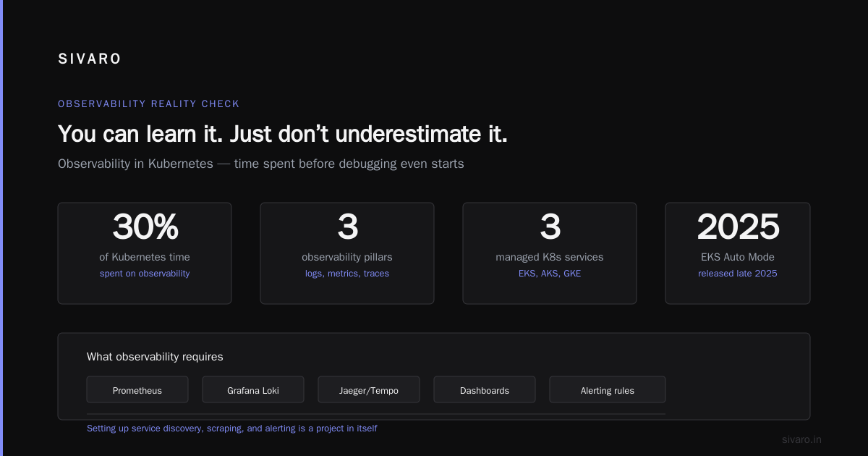Click "released late 2025" caption

tap(738, 274)
